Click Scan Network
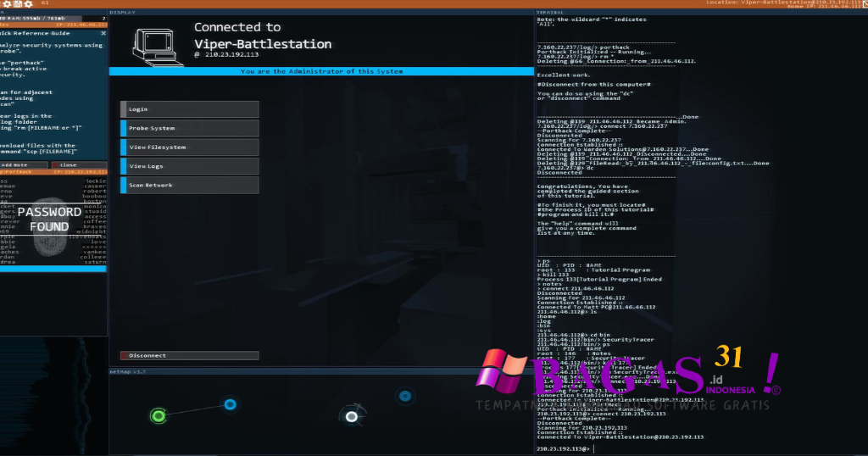The height and width of the screenshot is (456, 868). click(189, 185)
